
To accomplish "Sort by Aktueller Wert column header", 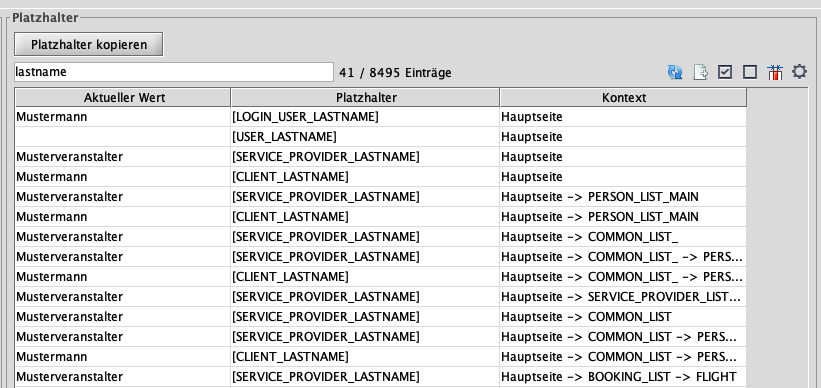I will point(123,97).
